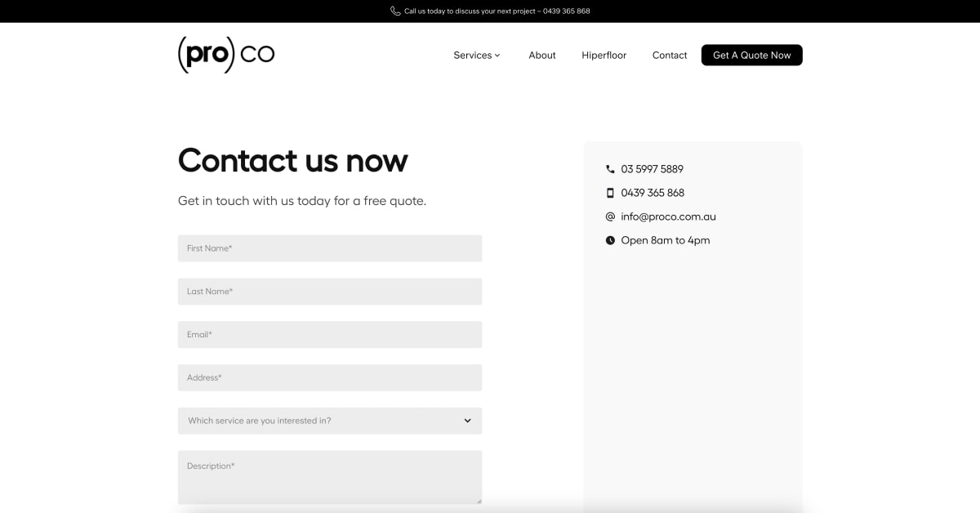Click the 03 5997 5889 phone number
This screenshot has height=513, width=980.
(652, 169)
